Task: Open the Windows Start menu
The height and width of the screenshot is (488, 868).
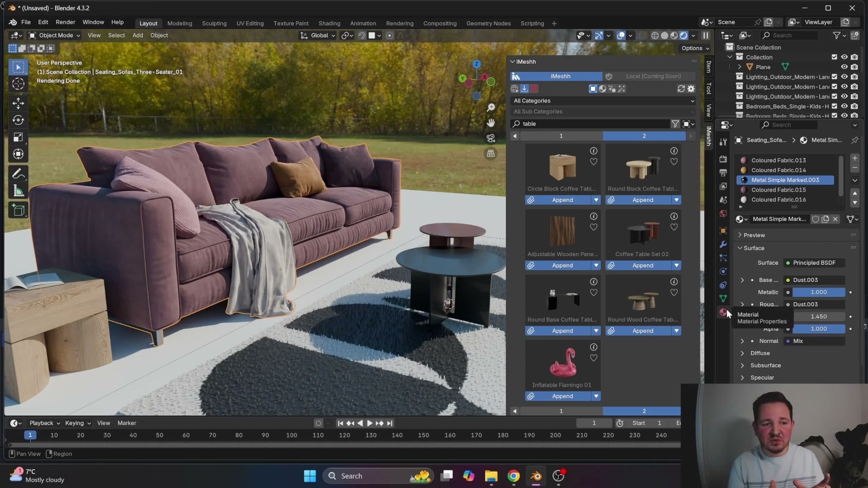Action: (x=310, y=476)
